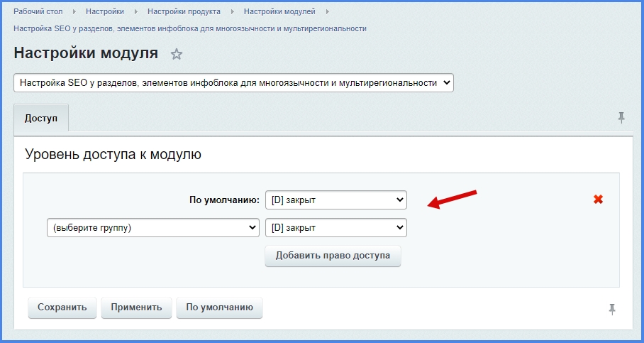Viewport: 644px width, 343px height.
Task: Click the pin icon beside the Доступ tab
Action: click(x=621, y=117)
